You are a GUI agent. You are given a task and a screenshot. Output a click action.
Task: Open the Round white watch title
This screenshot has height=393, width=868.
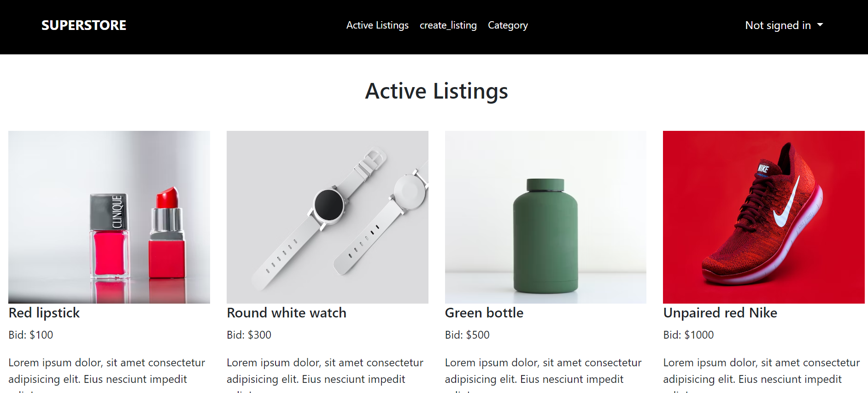click(286, 313)
